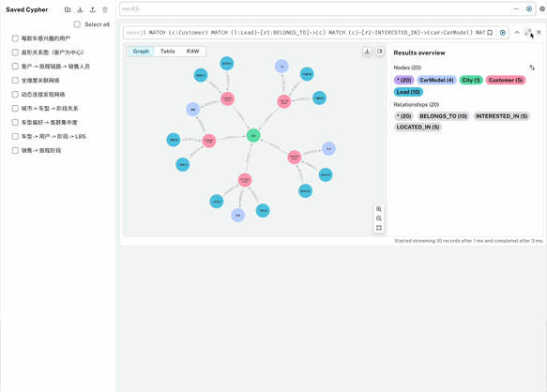
Task: Click the upload saved Cypher icon
Action: (x=93, y=9)
